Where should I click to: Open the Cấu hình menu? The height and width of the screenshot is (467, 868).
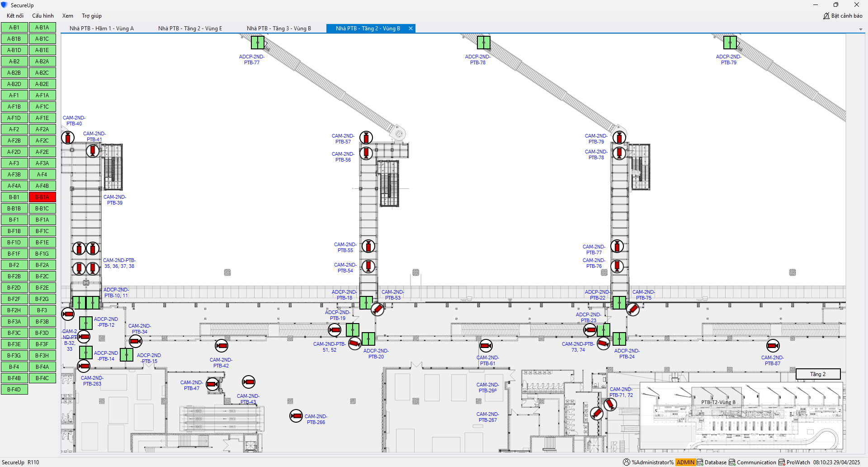(43, 16)
